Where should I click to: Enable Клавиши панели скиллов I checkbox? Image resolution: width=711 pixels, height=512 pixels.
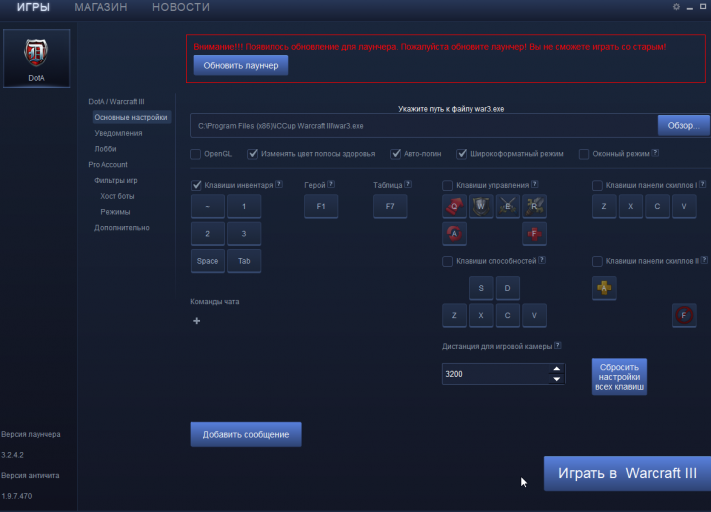tap(598, 185)
